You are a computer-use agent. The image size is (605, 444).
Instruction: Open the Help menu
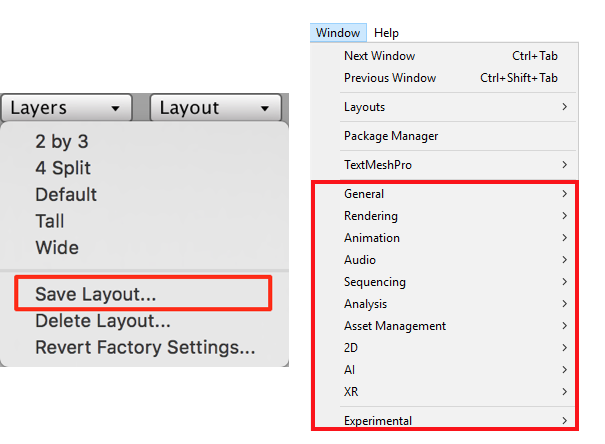click(x=386, y=33)
